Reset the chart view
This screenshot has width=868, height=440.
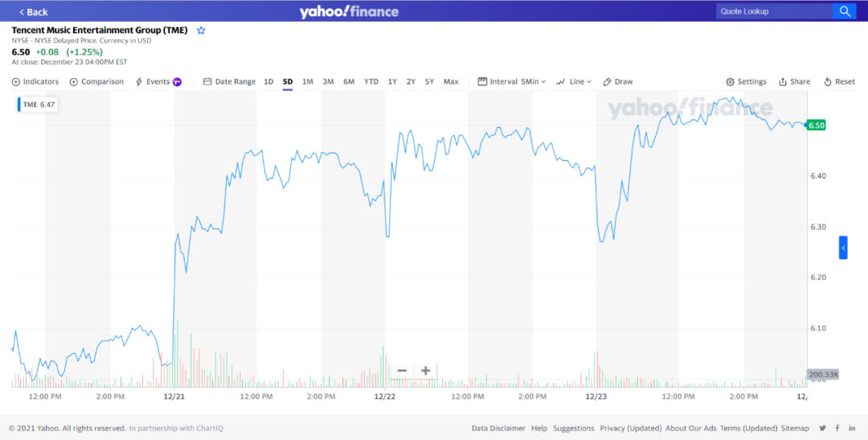[839, 81]
